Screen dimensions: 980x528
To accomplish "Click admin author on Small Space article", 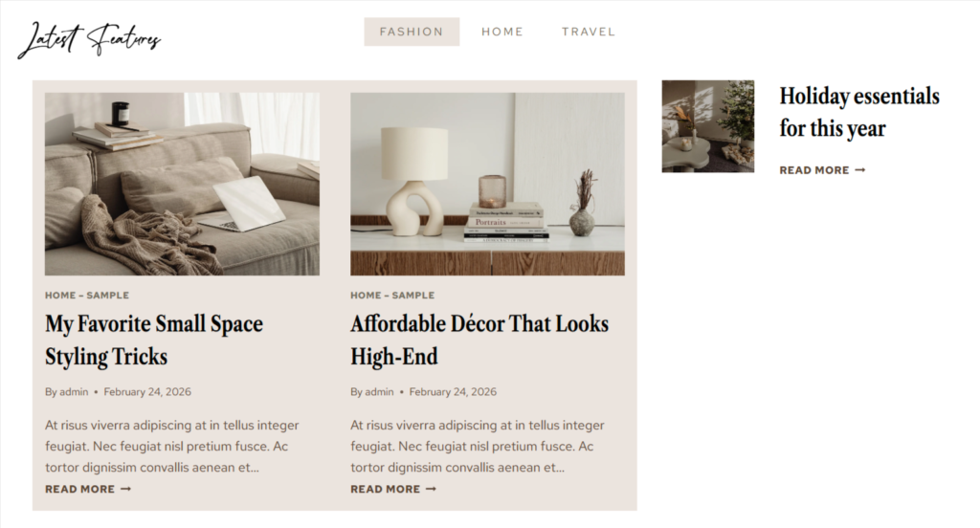I will [74, 392].
